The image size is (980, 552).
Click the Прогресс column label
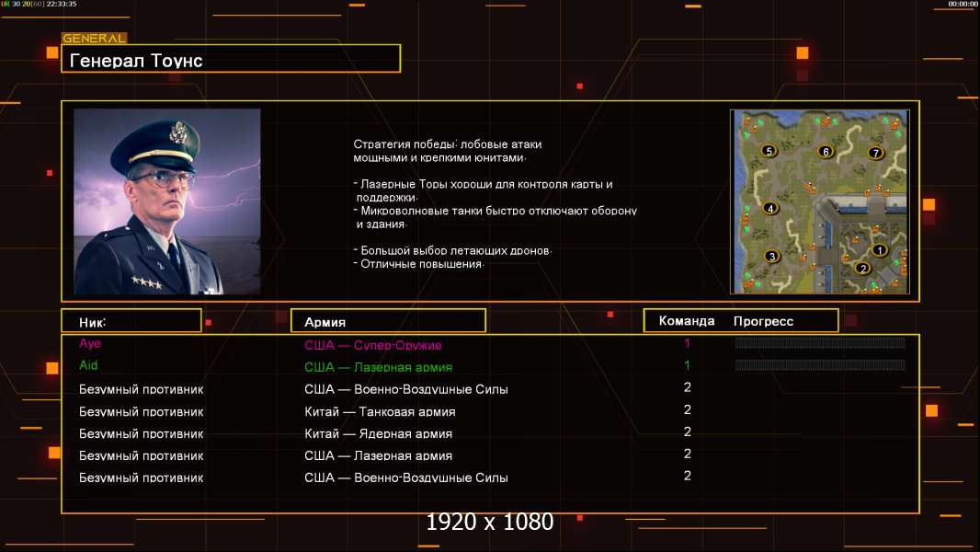pyautogui.click(x=763, y=321)
